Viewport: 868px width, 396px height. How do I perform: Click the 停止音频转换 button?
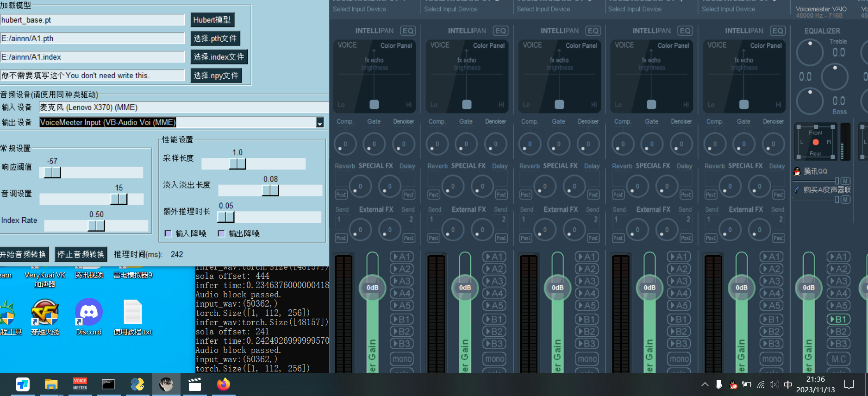[x=81, y=254]
